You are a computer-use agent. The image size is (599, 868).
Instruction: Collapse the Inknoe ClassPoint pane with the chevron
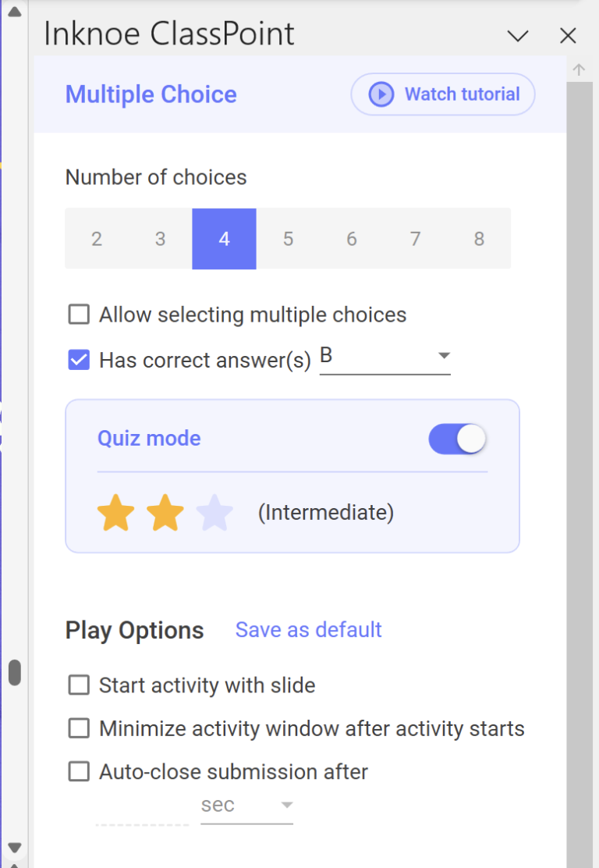pos(517,36)
